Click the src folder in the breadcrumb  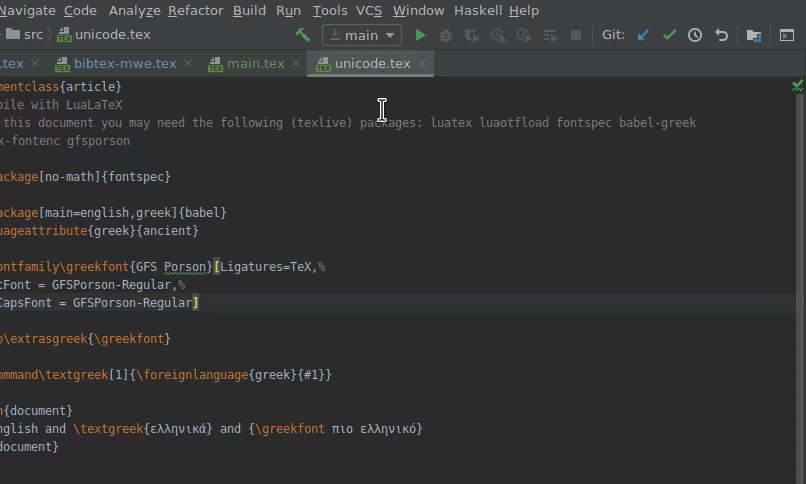(24, 34)
